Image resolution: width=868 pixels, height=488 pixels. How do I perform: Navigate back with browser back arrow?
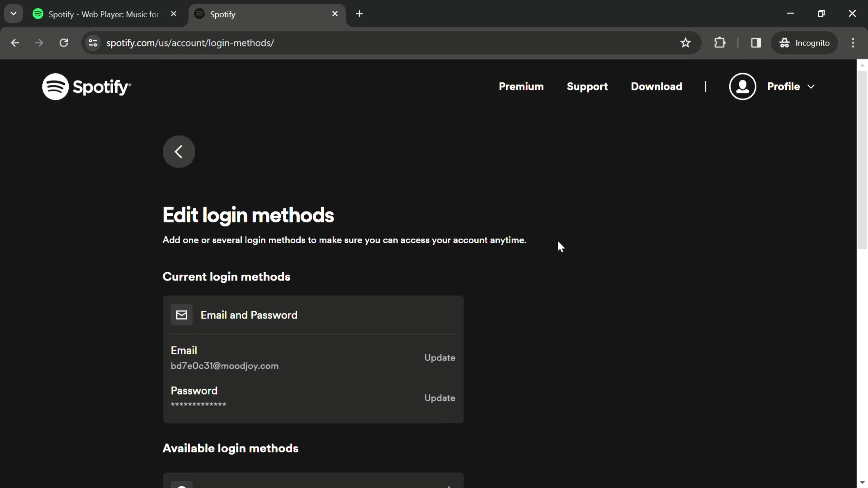15,43
